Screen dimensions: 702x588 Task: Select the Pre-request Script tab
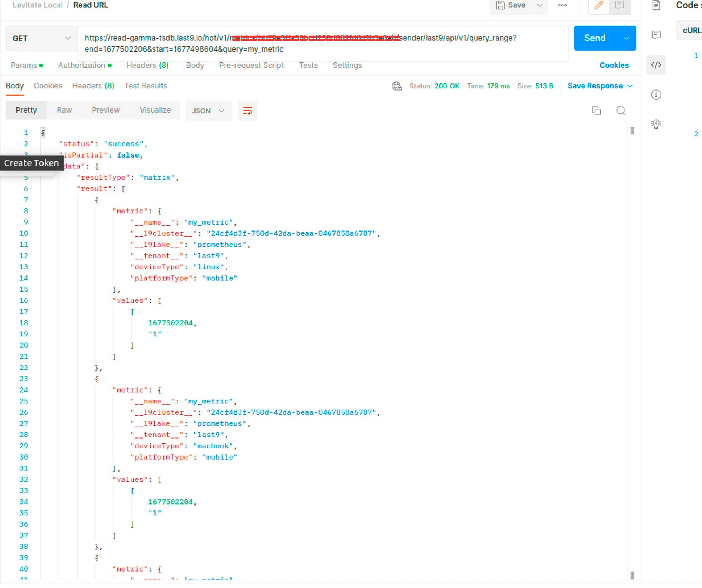pos(251,65)
